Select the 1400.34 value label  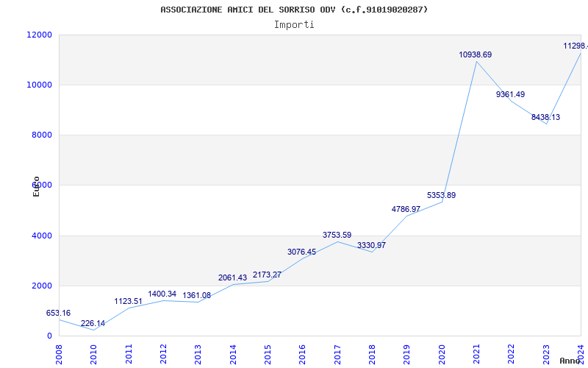click(x=162, y=294)
